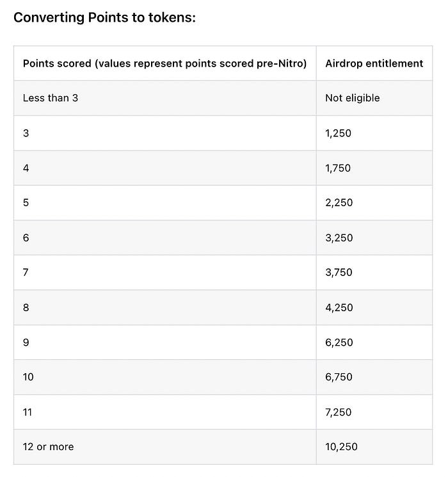Click the 'Converting Points to tokens:' heading
This screenshot has width=448, height=477.
tap(104, 17)
